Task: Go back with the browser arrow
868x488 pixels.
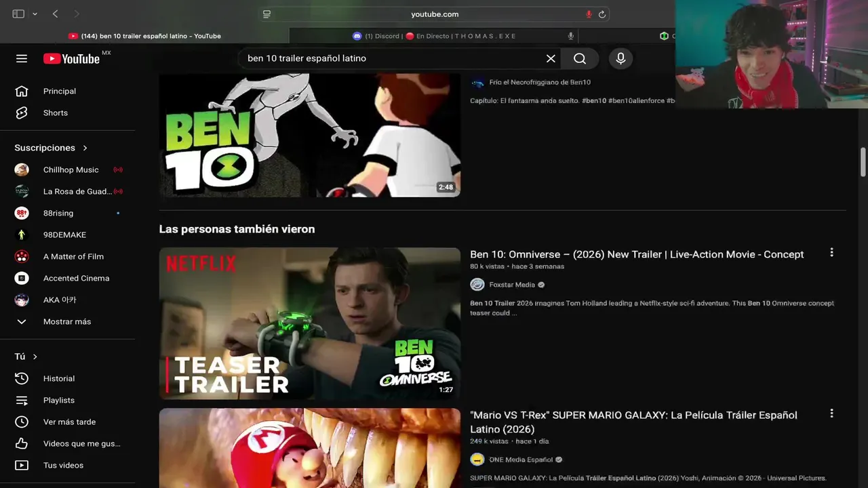Action: coord(56,14)
